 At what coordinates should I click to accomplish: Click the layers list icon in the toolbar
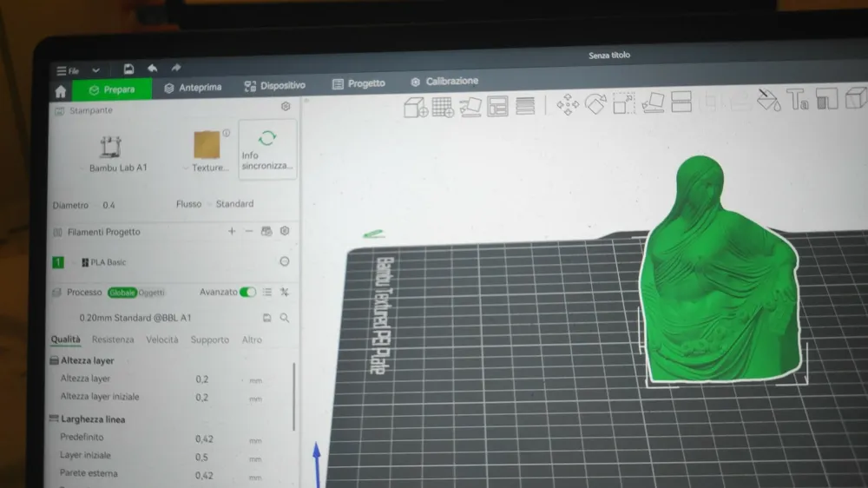pos(525,105)
